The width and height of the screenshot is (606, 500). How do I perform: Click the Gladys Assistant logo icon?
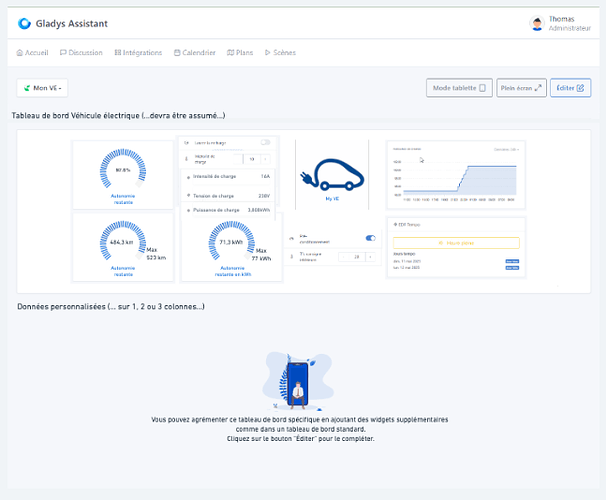point(25,23)
